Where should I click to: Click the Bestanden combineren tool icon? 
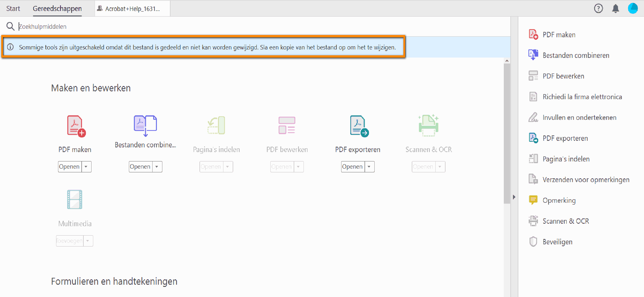(145, 125)
